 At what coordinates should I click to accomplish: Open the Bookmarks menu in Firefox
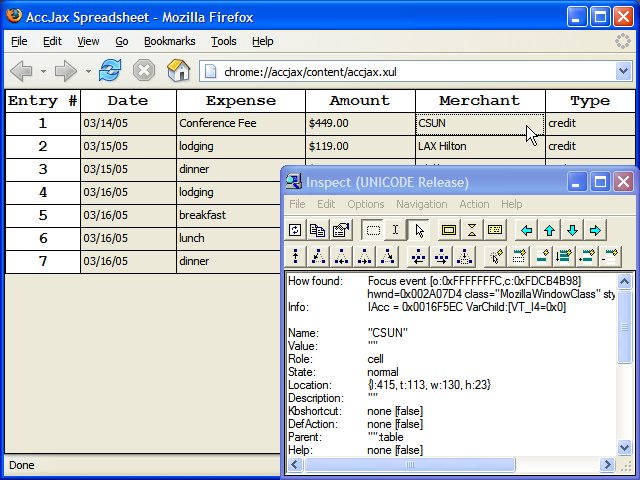[x=170, y=41]
